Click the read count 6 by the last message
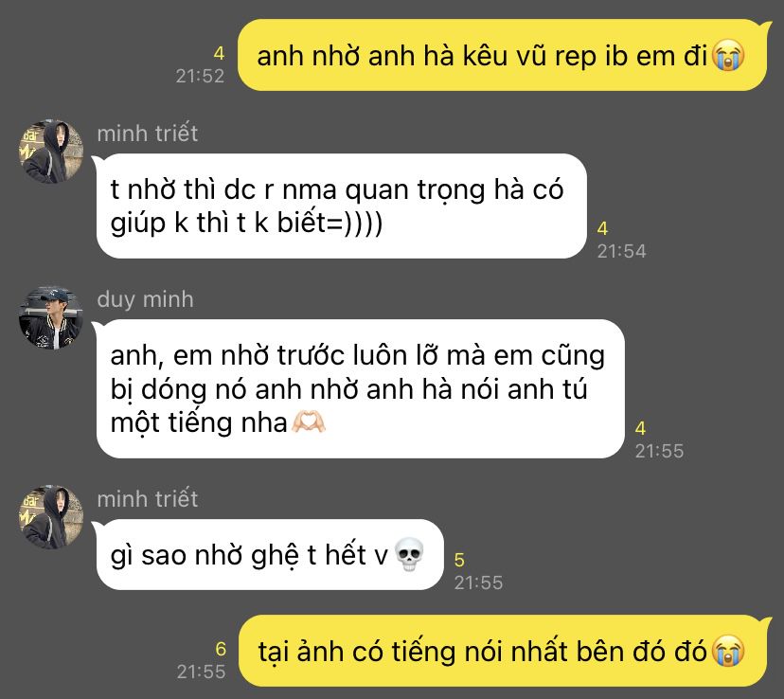Viewport: 784px width, 699px height. point(221,649)
